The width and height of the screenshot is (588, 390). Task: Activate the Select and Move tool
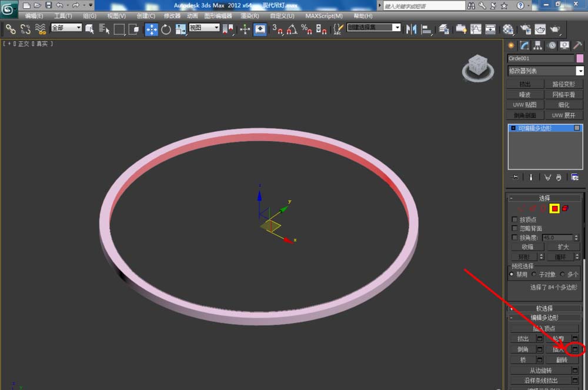(x=152, y=29)
